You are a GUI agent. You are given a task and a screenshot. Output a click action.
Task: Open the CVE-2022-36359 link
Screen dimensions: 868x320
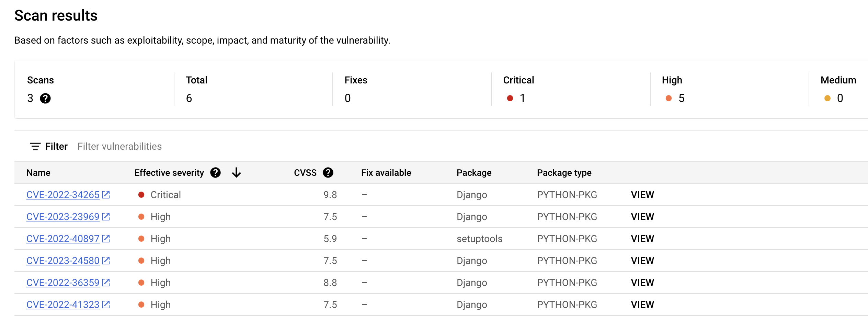(63, 283)
